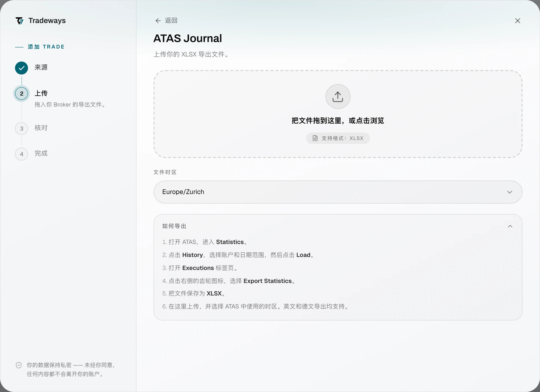Click the 拖入你 Broker 的导出文件 description

coord(71,105)
